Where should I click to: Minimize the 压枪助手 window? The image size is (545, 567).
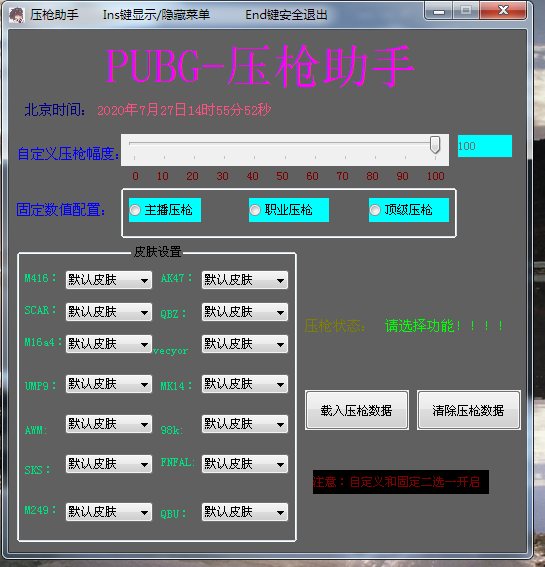439,11
